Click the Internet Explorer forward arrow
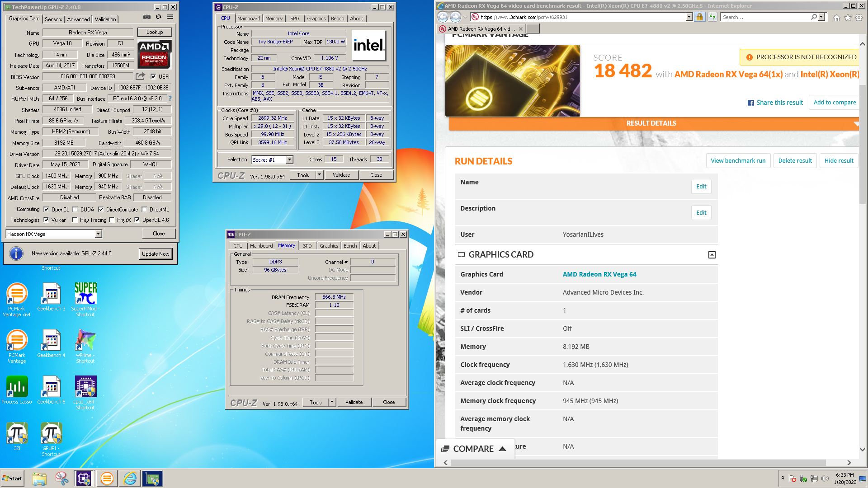 pyautogui.click(x=455, y=17)
